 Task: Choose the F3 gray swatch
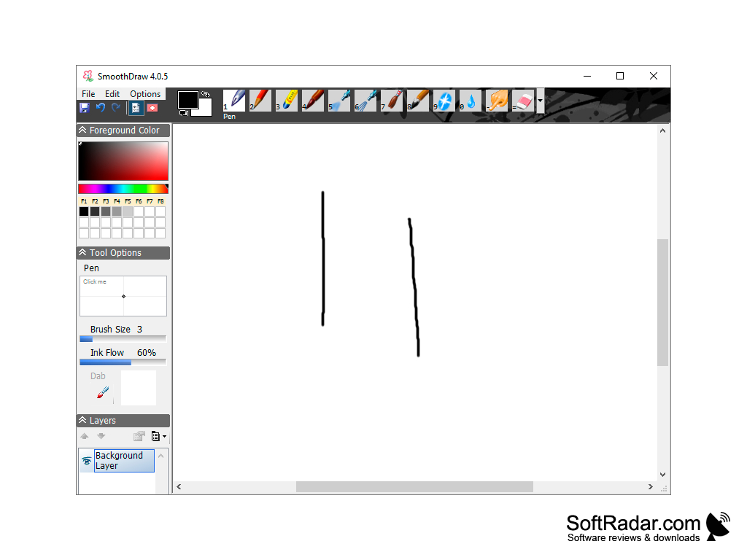[106, 211]
